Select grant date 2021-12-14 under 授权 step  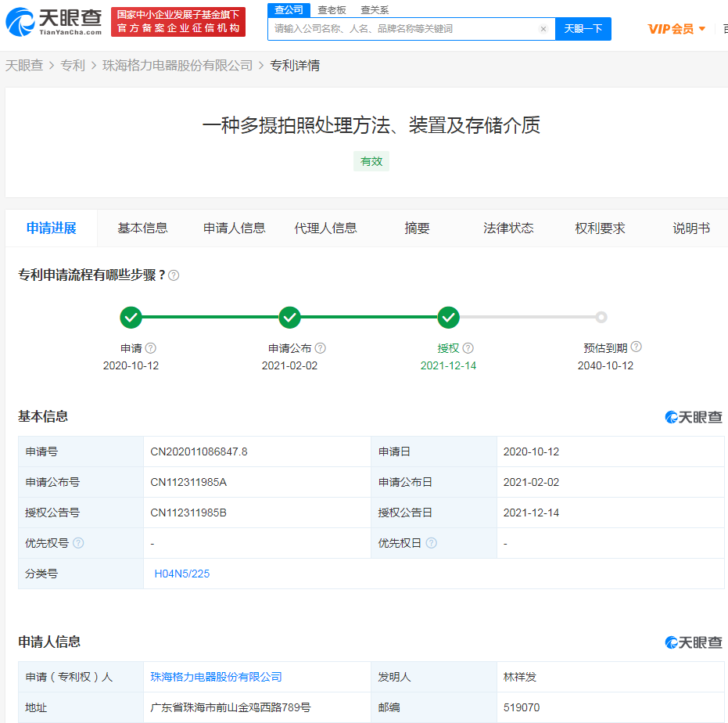tap(449, 365)
